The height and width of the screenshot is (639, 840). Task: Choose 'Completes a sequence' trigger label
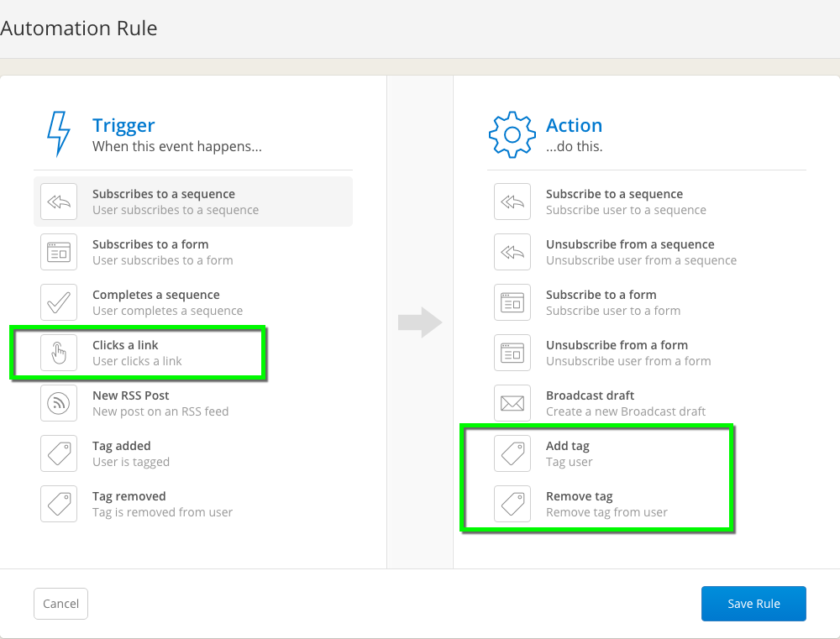156,295
